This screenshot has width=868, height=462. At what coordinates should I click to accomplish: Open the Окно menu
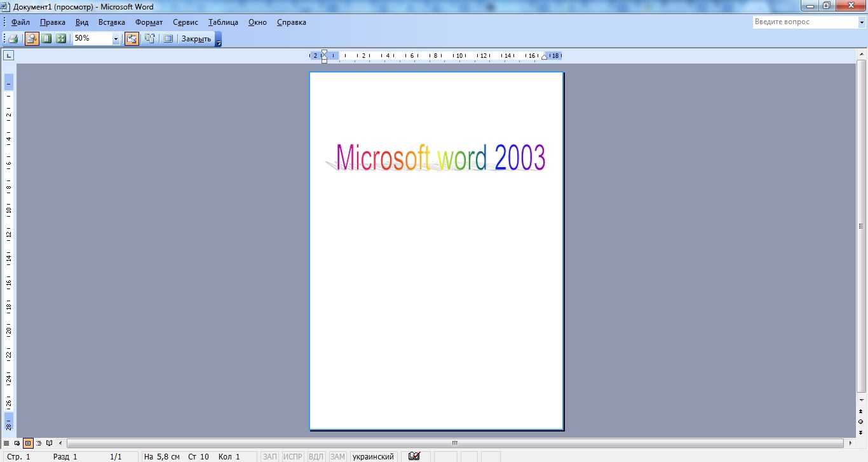coord(257,22)
